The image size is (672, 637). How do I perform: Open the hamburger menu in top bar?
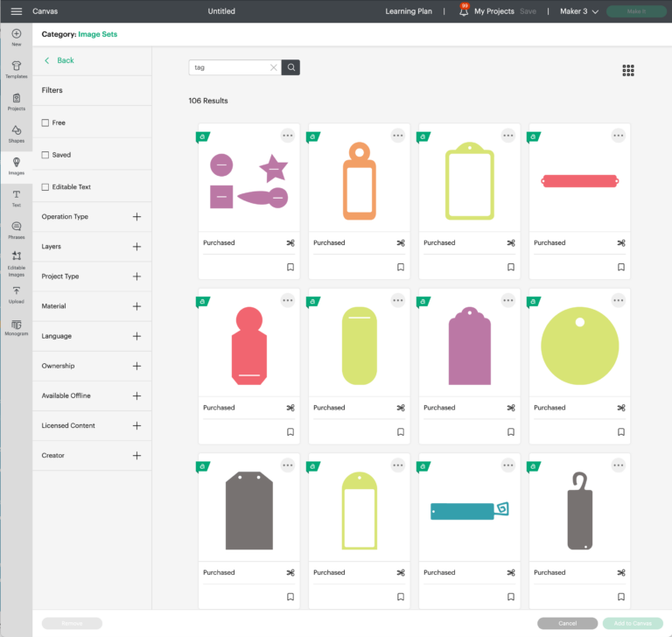(x=17, y=11)
